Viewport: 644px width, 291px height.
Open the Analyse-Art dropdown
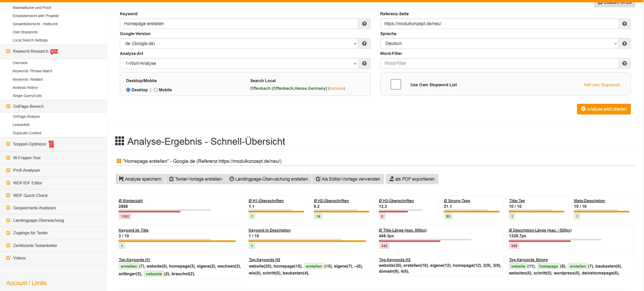(239, 63)
